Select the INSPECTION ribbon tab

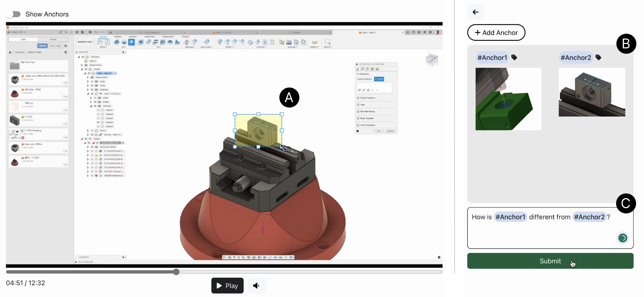150,37
